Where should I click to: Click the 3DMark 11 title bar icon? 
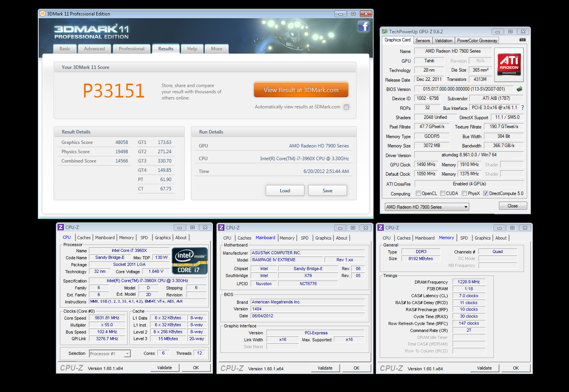coord(42,14)
